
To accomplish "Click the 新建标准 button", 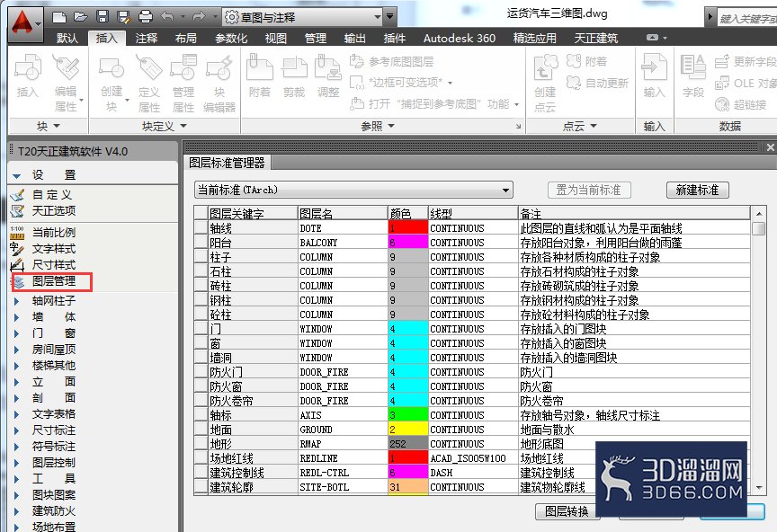I will [698, 190].
